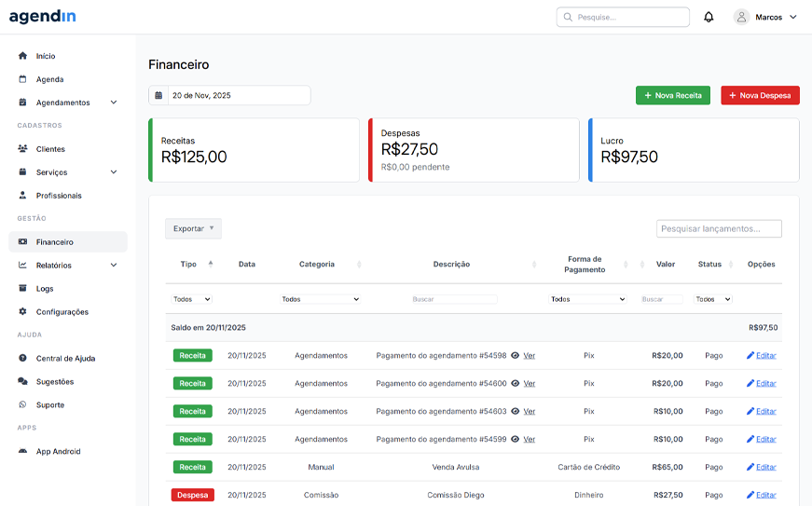Click the Valor Buscar filter field

click(x=662, y=299)
